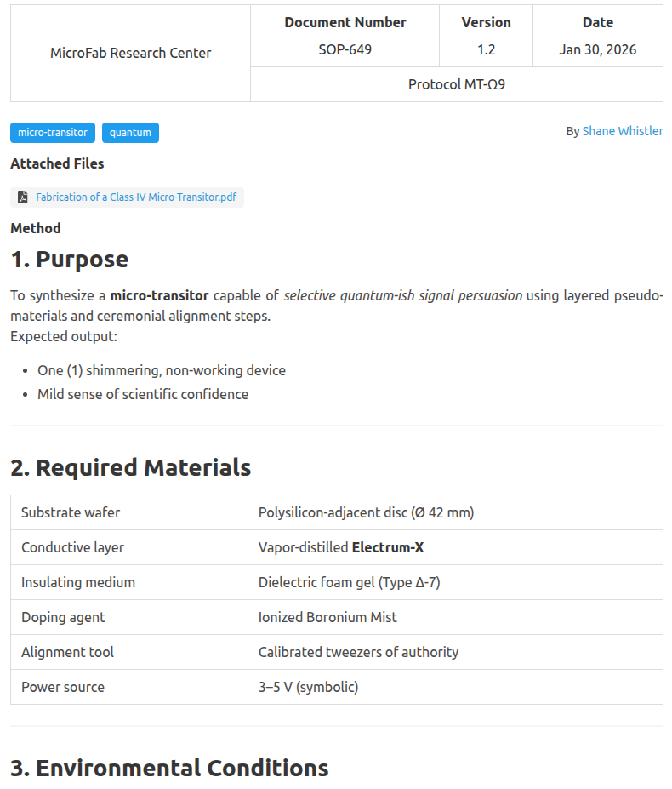
Task: Click the Calibrated tweezers of authority cell
Action: [x=358, y=652]
